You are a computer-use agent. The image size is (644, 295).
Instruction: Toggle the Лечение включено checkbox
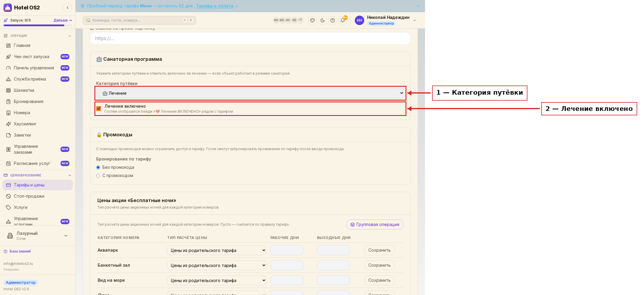pos(99,109)
